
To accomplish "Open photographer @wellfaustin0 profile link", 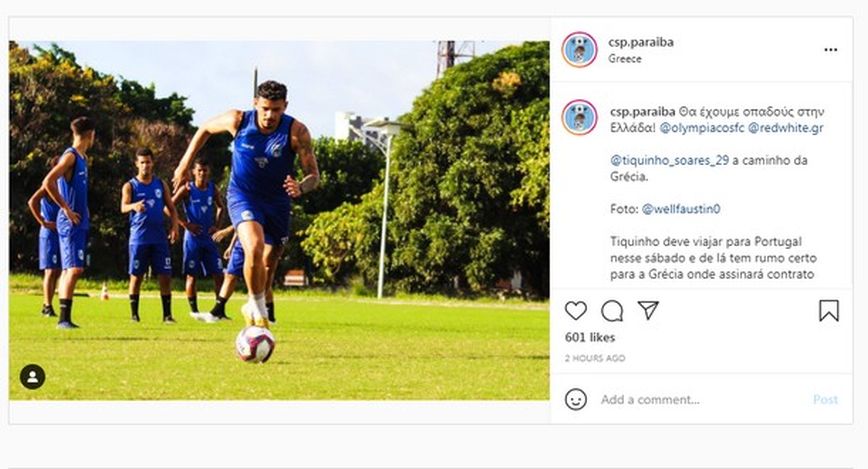I will [681, 209].
